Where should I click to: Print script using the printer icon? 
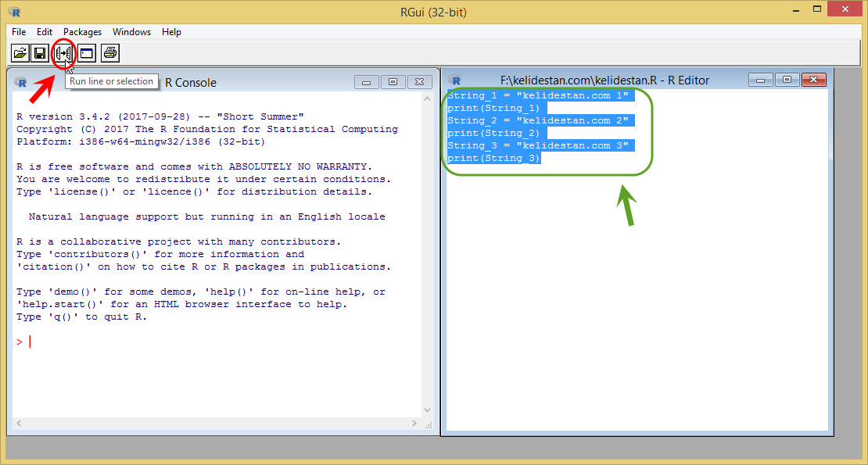110,53
